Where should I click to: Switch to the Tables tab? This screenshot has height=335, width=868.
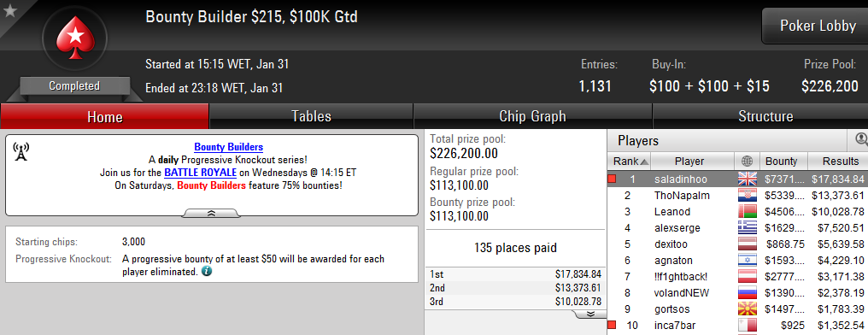(311, 116)
